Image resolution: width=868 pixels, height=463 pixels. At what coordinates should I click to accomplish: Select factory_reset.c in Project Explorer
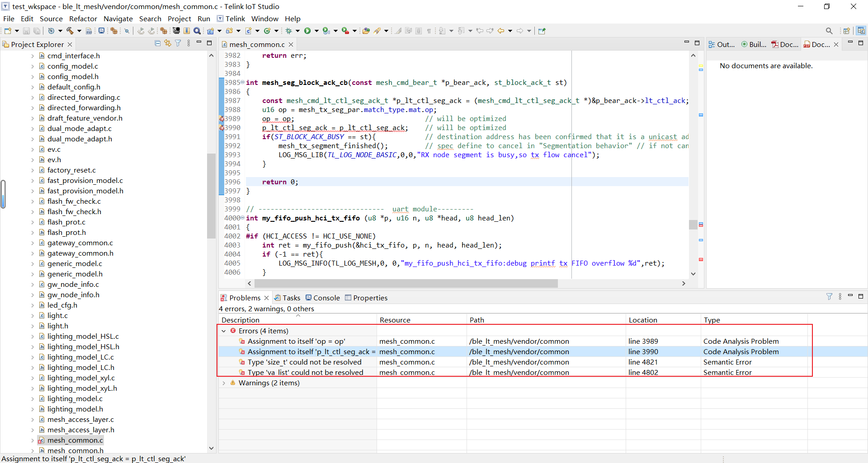pyautogui.click(x=71, y=170)
